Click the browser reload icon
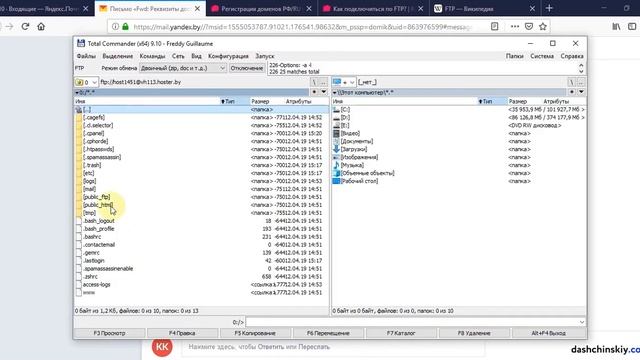Image resolution: width=640 pixels, height=360 pixels. pos(25,27)
